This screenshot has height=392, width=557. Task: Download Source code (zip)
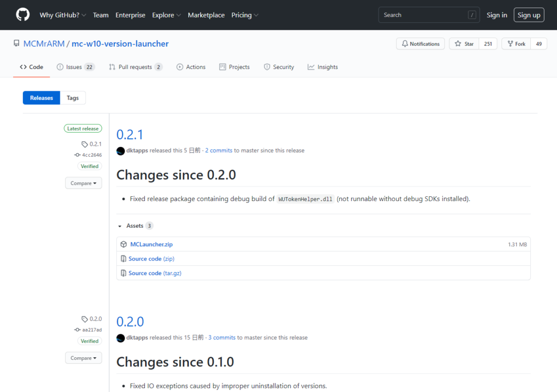151,259
